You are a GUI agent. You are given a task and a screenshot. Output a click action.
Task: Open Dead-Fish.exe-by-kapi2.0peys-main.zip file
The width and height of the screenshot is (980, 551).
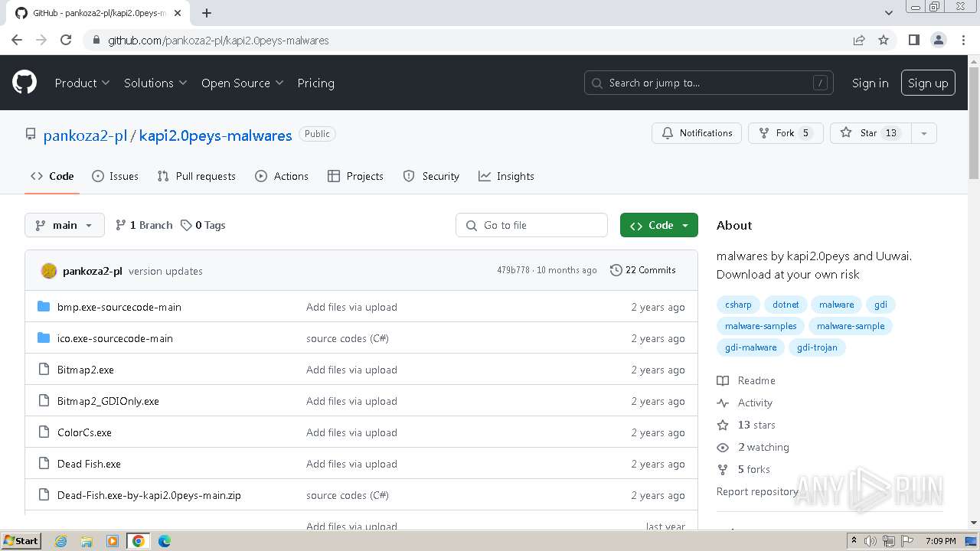point(149,495)
